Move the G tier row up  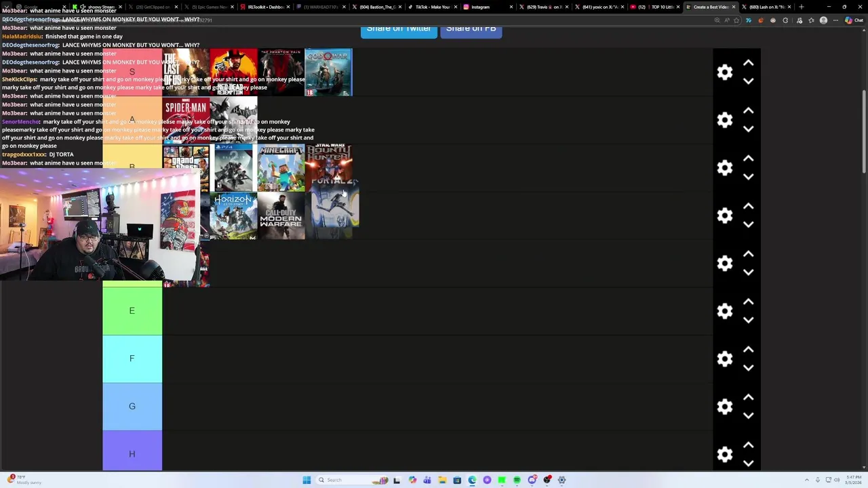coord(748,397)
